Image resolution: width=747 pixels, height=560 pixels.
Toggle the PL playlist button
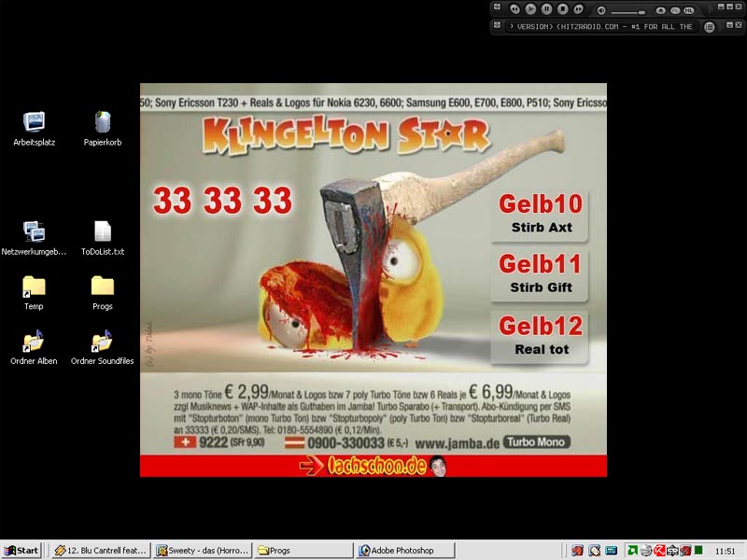675,10
